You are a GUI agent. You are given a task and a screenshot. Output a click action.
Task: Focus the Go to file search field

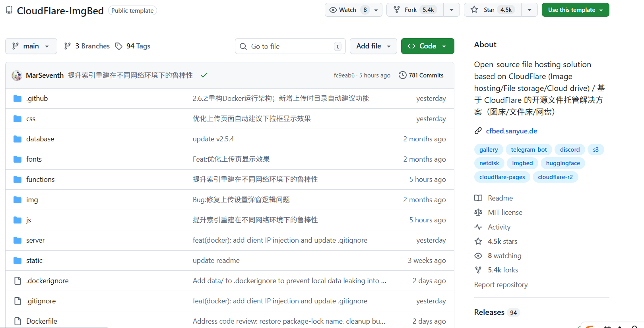tap(290, 46)
